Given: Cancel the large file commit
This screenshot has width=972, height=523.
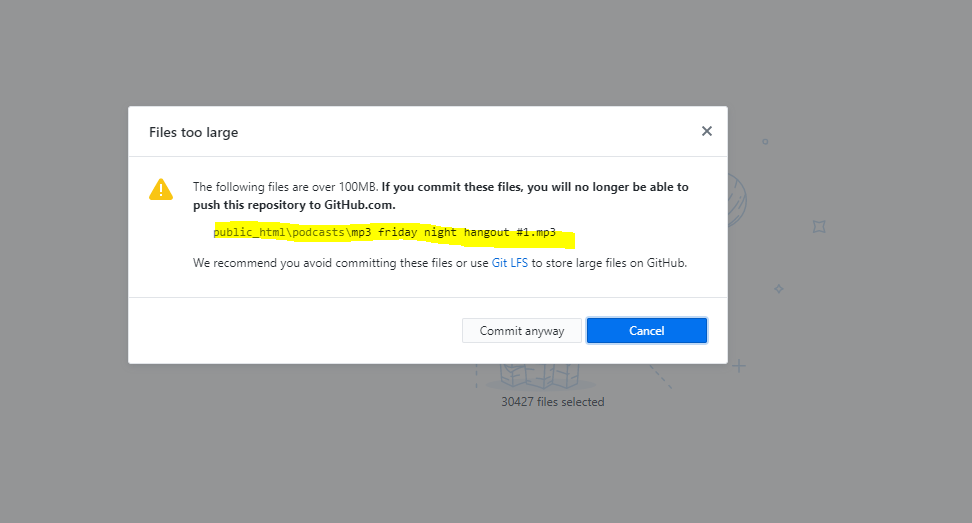Looking at the screenshot, I should click(x=646, y=331).
